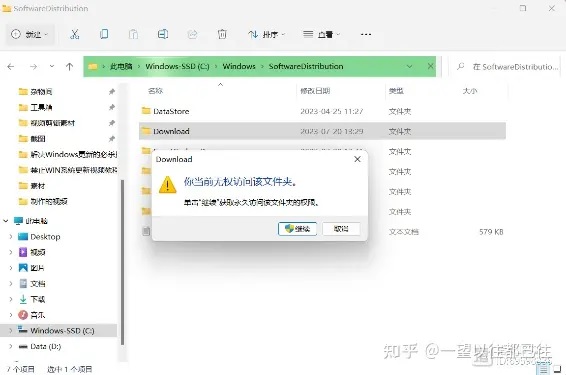Viewport: 566px width, 375px height.
Task: Click the Videos library icon
Action: (x=23, y=252)
